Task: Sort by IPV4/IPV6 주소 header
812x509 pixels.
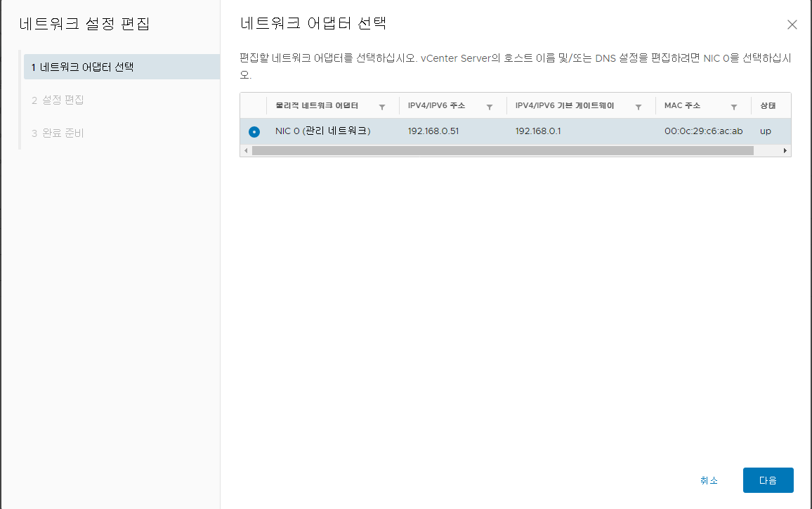Action: click(x=436, y=105)
